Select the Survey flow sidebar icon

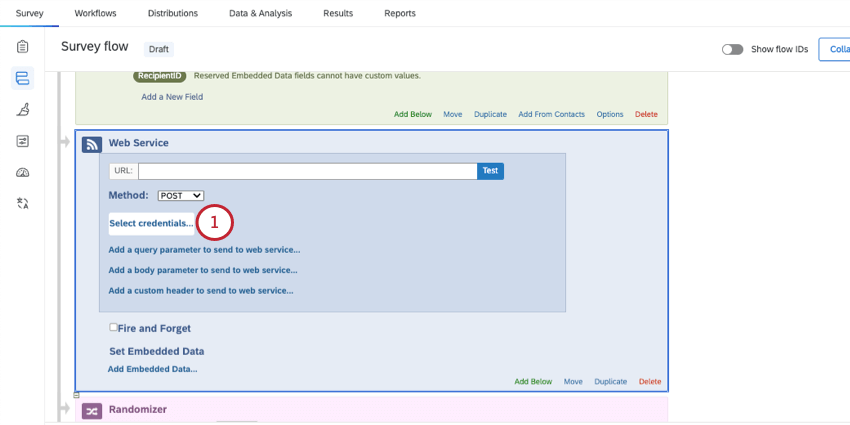22,78
